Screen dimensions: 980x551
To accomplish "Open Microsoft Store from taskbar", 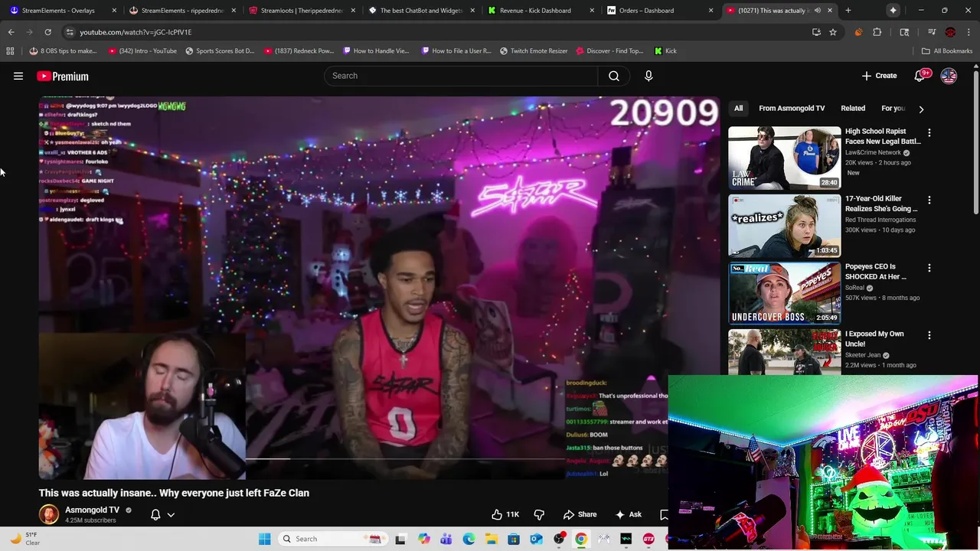I will pyautogui.click(x=514, y=539).
